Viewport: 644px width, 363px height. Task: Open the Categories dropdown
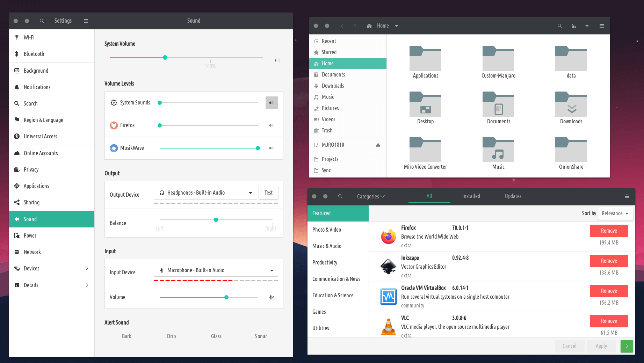[370, 196]
